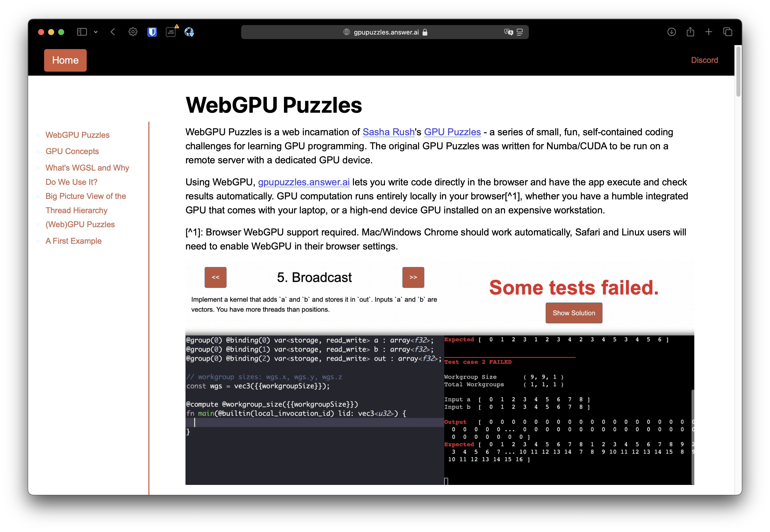Viewport: 770px width, 532px height.
Task: Click the globe extension icon in toolbar
Action: pos(189,32)
